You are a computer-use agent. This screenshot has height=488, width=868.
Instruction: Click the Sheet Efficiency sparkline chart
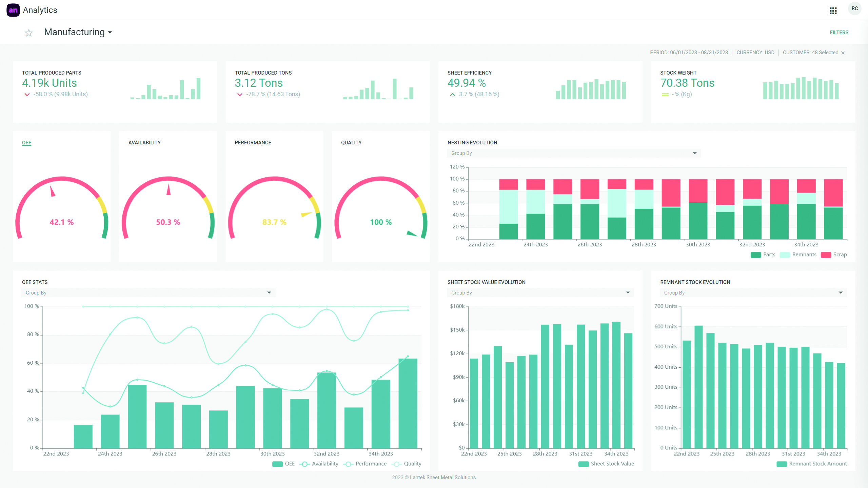591,89
